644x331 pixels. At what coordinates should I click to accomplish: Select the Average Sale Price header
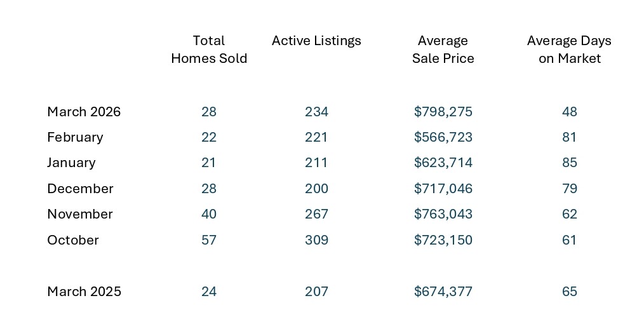coord(443,50)
